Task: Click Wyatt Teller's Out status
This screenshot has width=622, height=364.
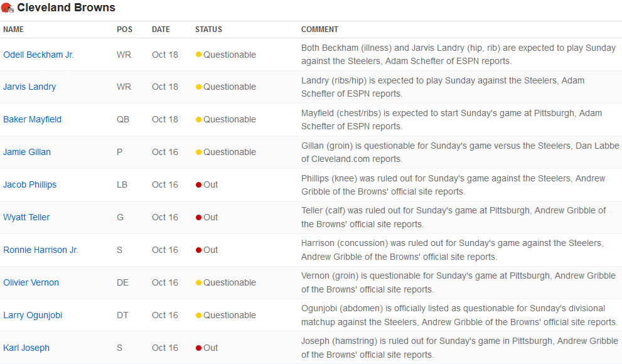Action: pyautogui.click(x=206, y=217)
